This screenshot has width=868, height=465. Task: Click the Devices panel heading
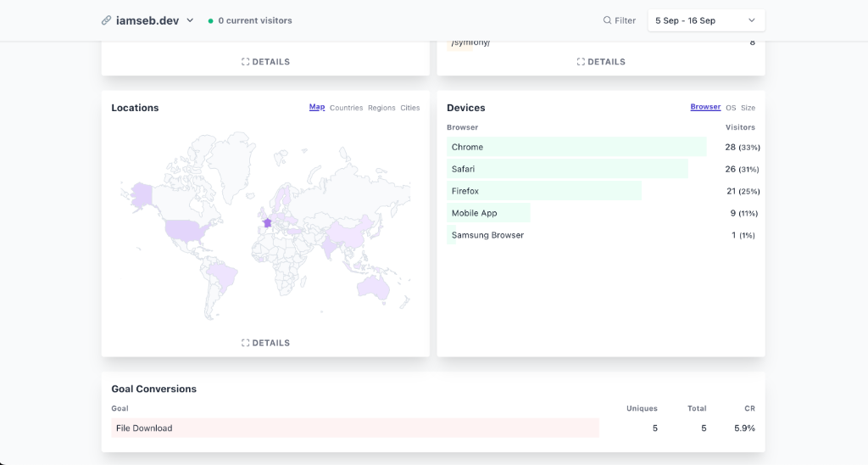click(x=466, y=108)
